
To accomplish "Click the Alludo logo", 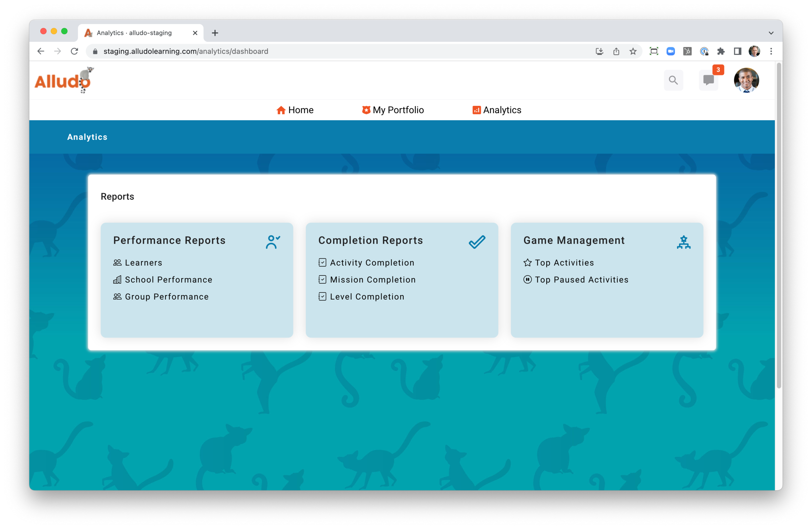I will [64, 80].
